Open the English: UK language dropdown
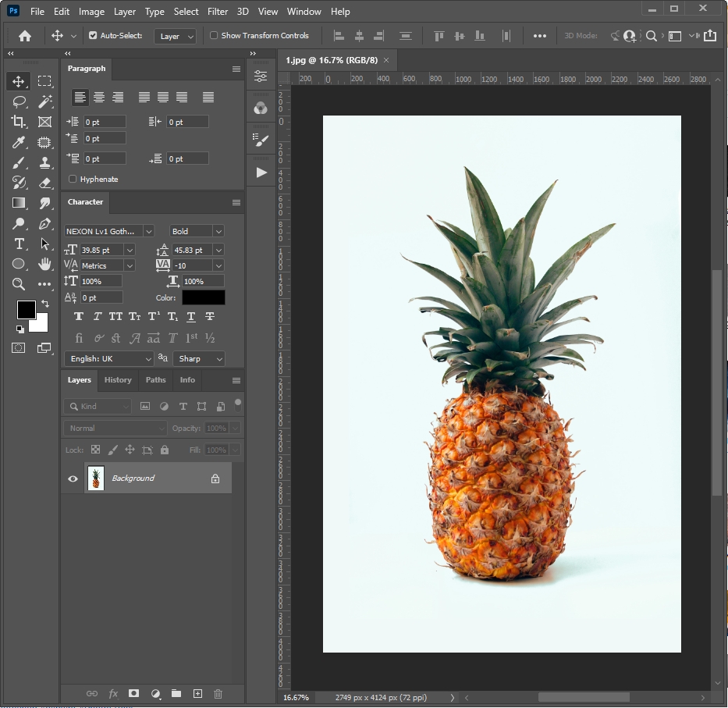 pyautogui.click(x=109, y=358)
